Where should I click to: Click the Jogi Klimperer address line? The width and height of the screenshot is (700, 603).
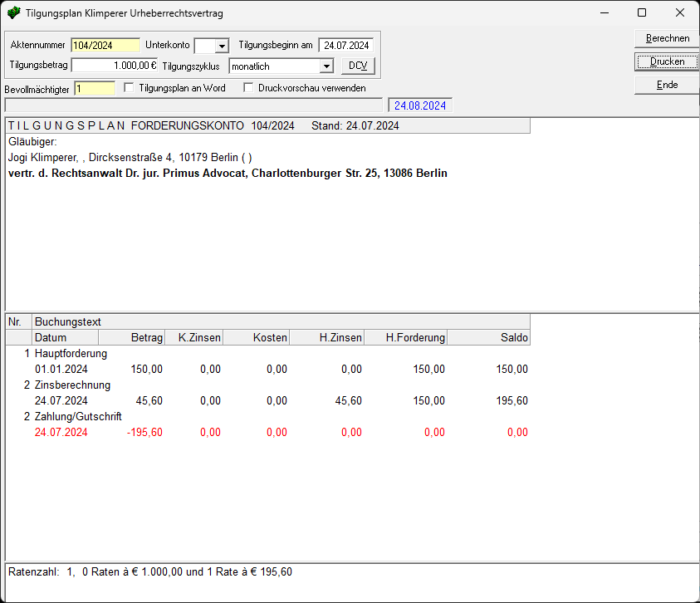[x=130, y=158]
